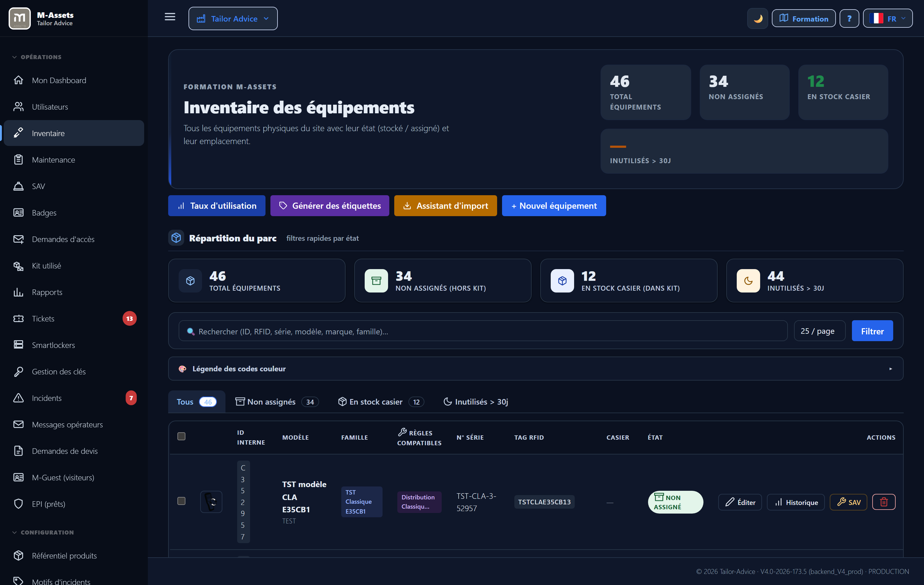This screenshot has width=924, height=585.
Task: Open the TST modèle CLA E35CB1 thumbnail
Action: pyautogui.click(x=211, y=501)
